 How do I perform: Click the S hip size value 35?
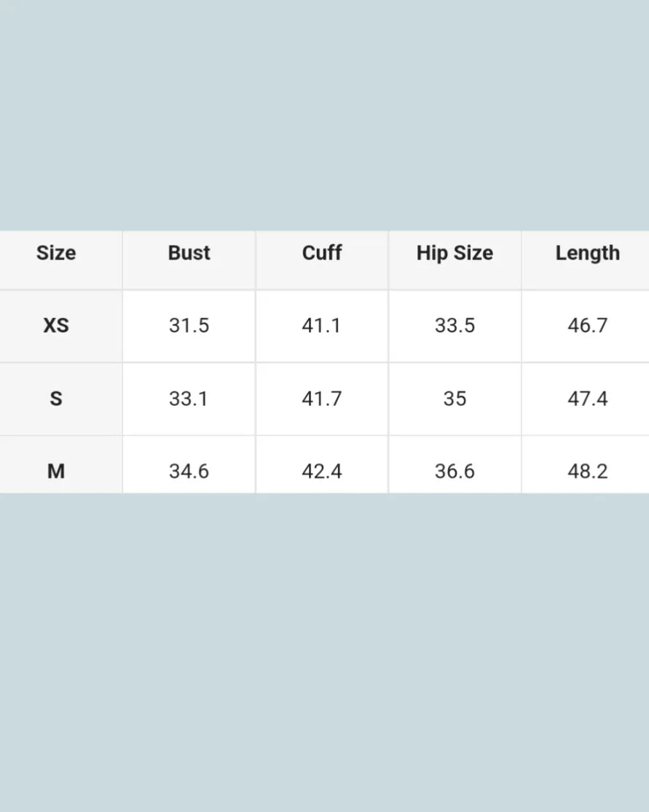[455, 399]
